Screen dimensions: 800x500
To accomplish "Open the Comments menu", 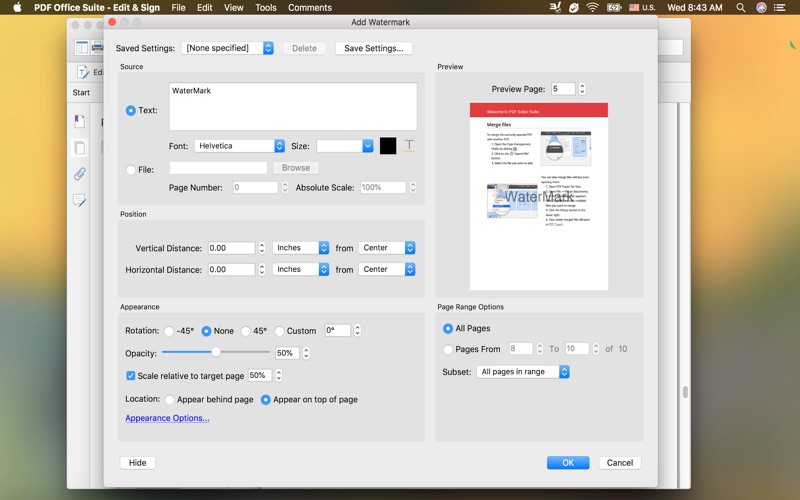I will tap(310, 7).
